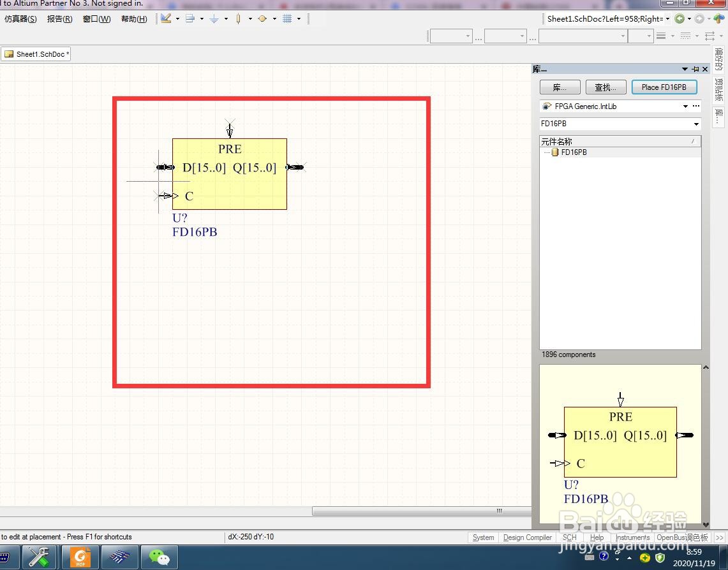The image size is (728, 570).
Task: Click the grids toolbar icon
Action: [287, 18]
